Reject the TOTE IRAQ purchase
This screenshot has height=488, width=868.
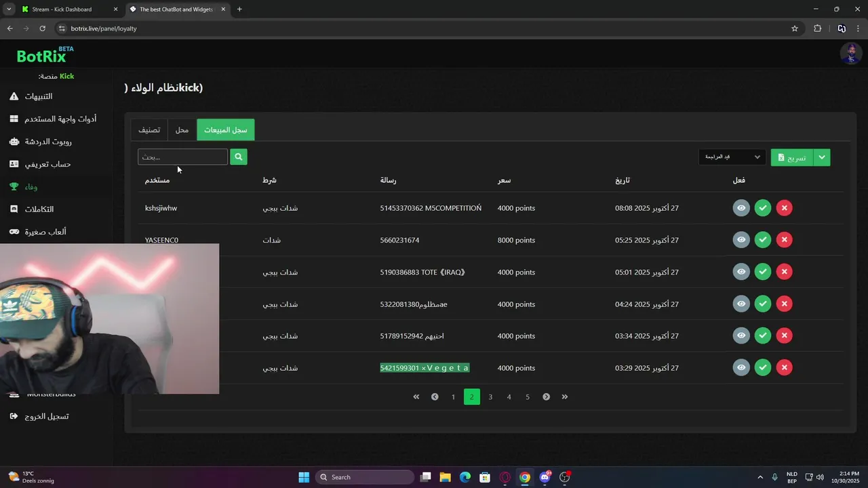[784, 272]
